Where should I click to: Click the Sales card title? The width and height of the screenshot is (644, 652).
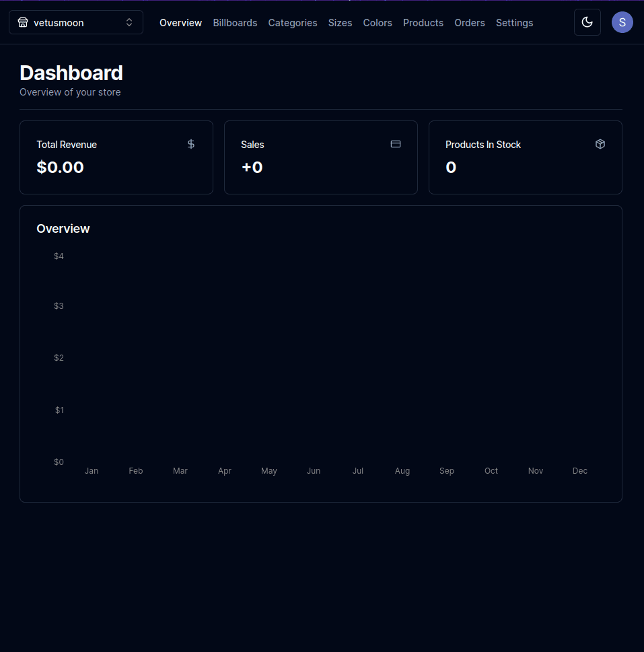252,145
